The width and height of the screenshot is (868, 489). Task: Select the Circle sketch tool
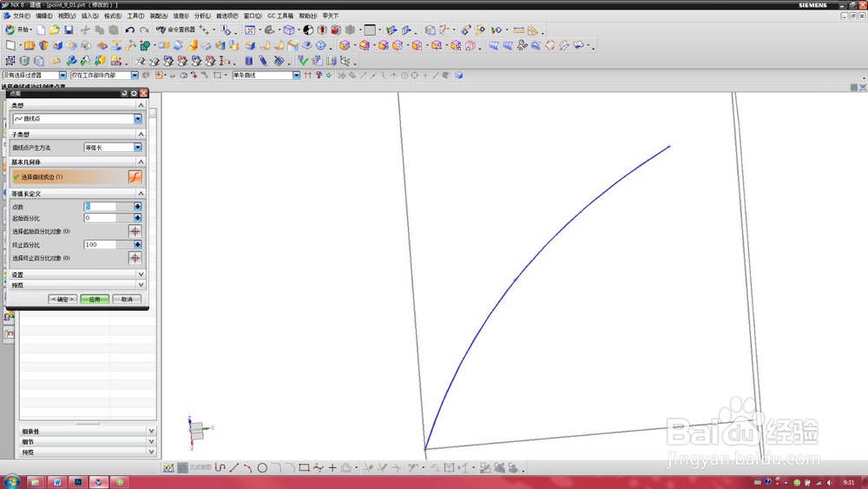click(262, 468)
